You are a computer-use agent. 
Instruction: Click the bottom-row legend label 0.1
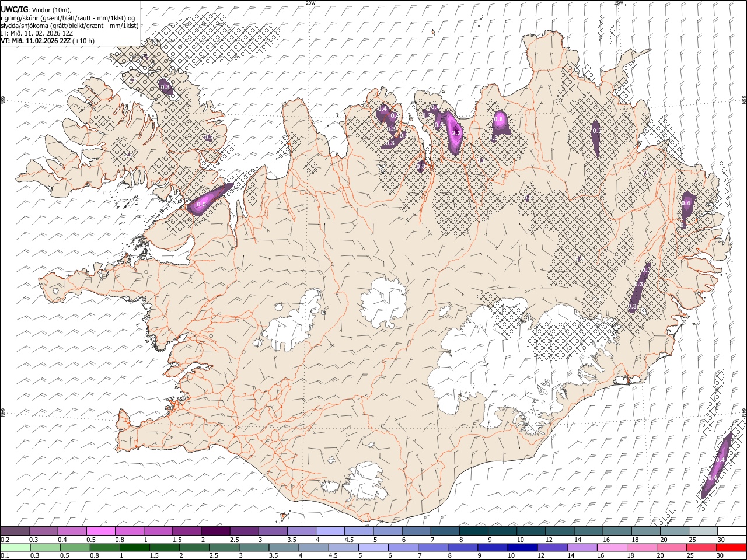(5, 555)
